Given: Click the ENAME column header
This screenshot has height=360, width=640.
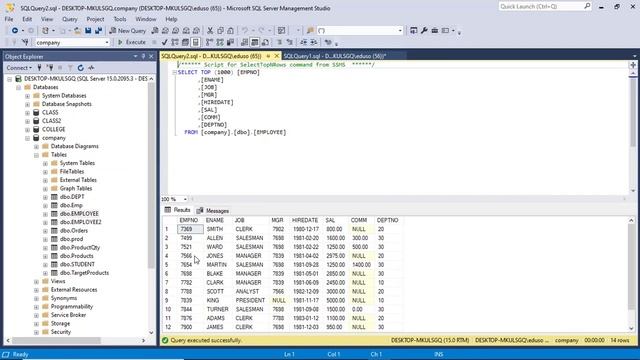Looking at the screenshot, I should [215, 220].
